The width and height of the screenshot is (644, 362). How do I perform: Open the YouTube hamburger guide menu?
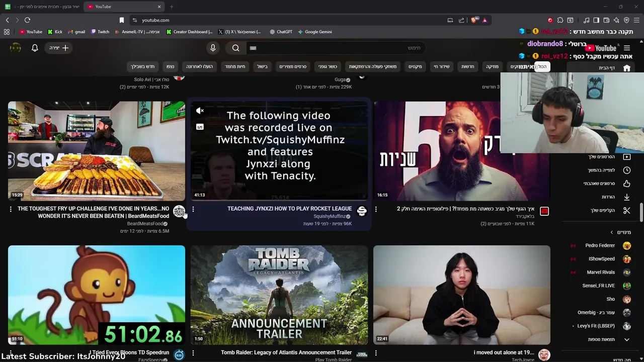pyautogui.click(x=627, y=48)
